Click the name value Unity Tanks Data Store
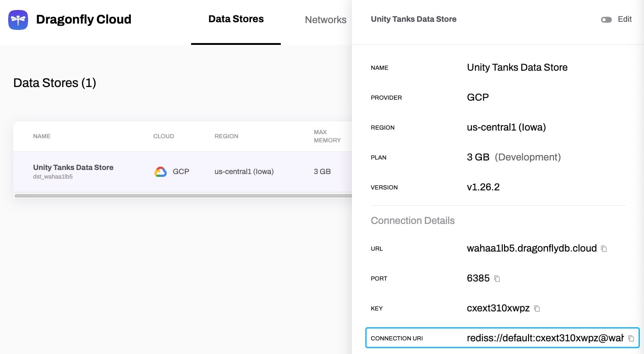The height and width of the screenshot is (354, 644). pos(517,68)
